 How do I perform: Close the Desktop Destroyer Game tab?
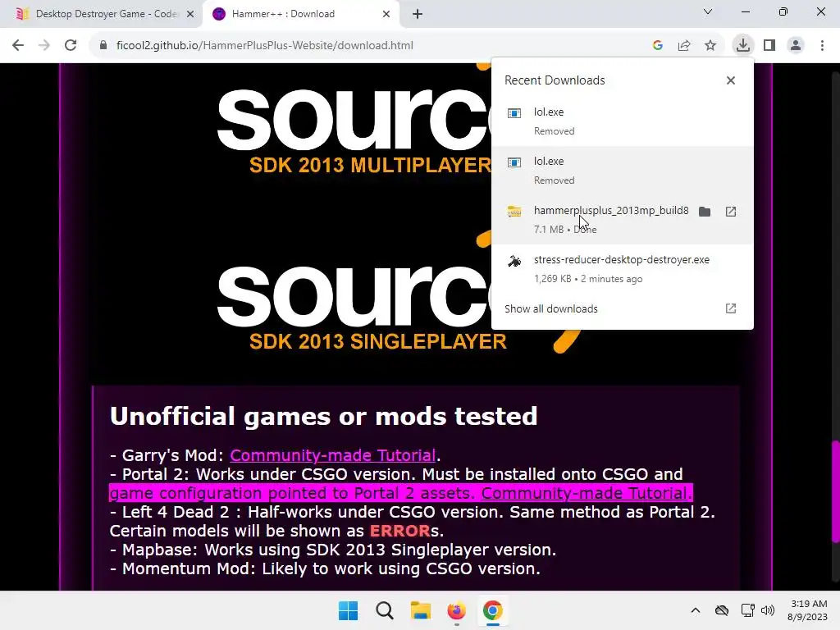pyautogui.click(x=190, y=15)
